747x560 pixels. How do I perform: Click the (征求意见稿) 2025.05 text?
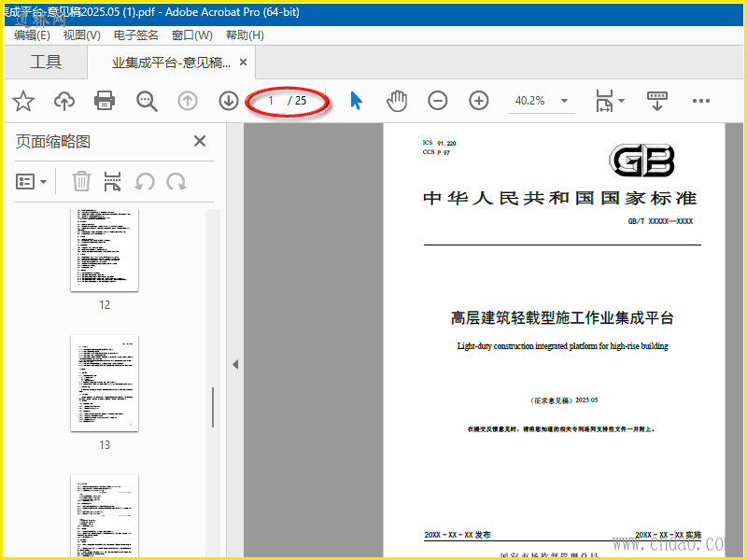pyautogui.click(x=564, y=400)
